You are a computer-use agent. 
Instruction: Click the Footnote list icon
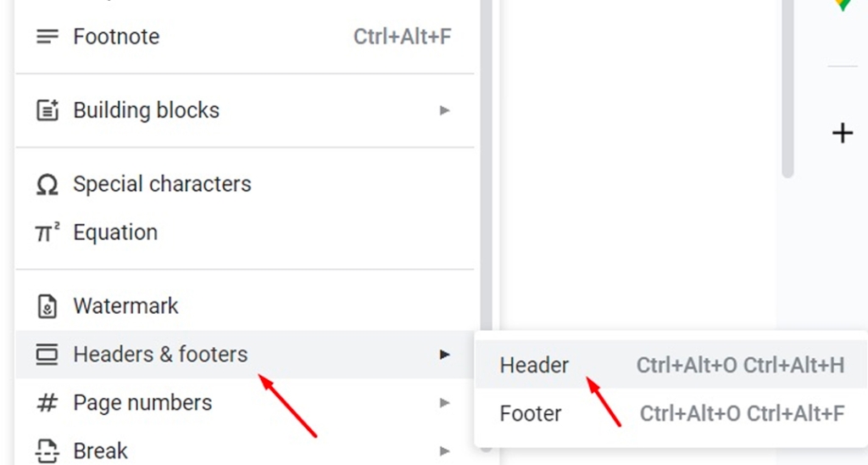click(x=47, y=36)
